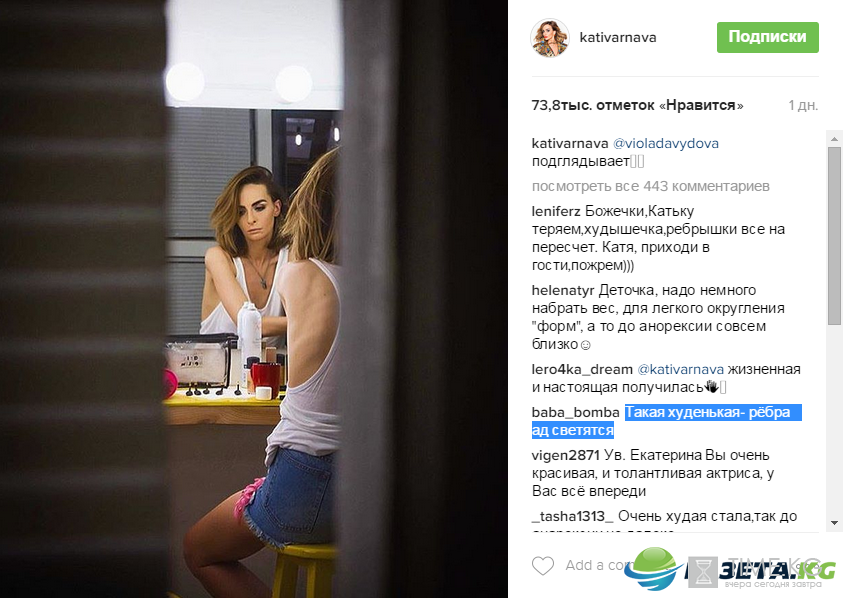Screen dimensions: 843x598
Task: Open kativarnava username in header
Action: click(618, 38)
